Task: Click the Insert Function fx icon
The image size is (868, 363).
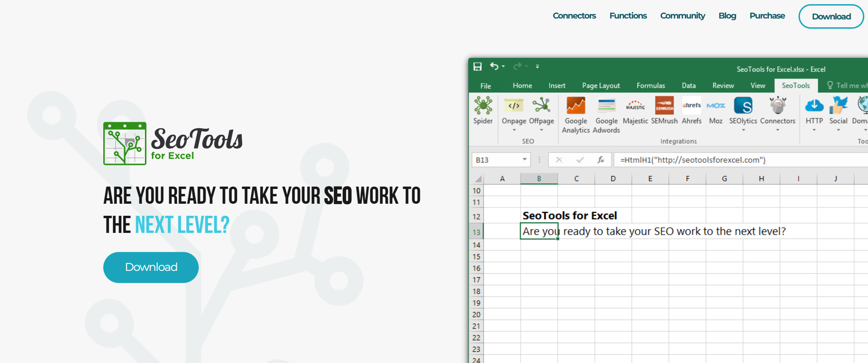Action: 601,160
